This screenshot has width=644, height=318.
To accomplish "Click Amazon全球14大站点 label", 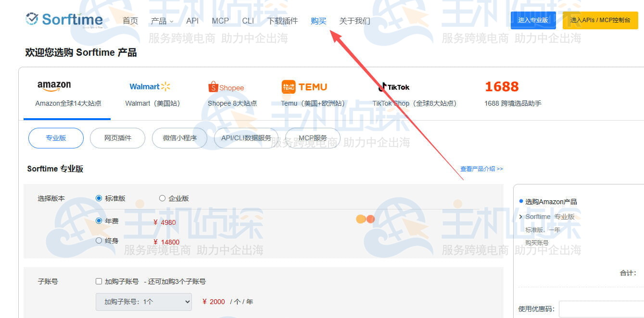I will click(x=68, y=103).
